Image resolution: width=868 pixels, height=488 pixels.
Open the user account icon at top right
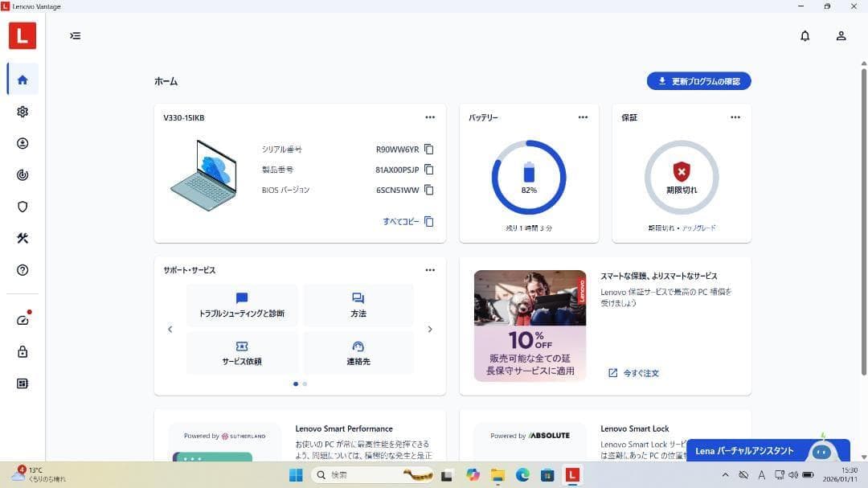click(x=841, y=35)
